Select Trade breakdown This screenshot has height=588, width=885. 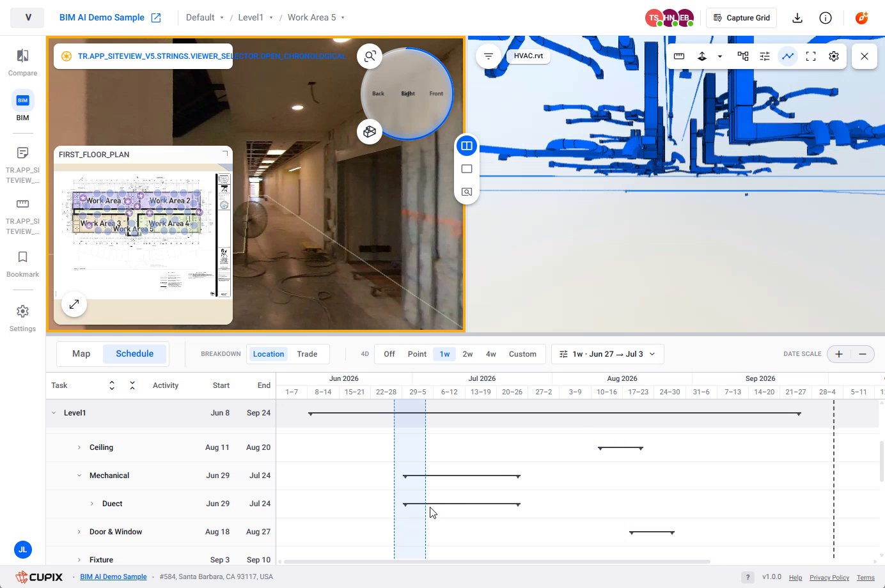tap(307, 354)
